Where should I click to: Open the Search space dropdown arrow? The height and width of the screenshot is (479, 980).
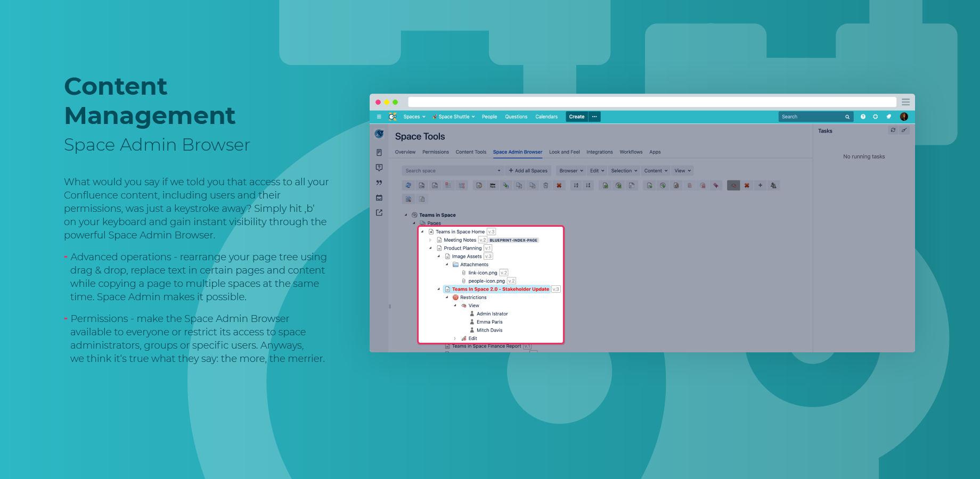[x=499, y=171]
